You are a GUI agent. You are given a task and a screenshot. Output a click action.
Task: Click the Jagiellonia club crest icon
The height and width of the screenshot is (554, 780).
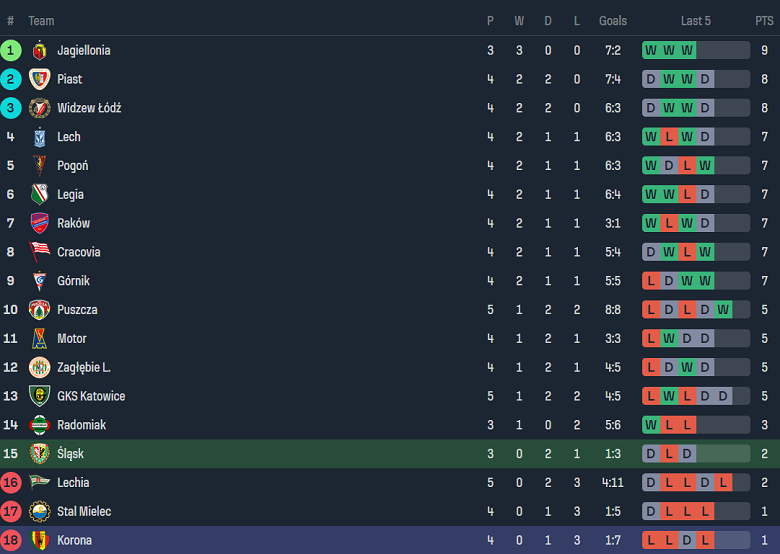coord(39,51)
